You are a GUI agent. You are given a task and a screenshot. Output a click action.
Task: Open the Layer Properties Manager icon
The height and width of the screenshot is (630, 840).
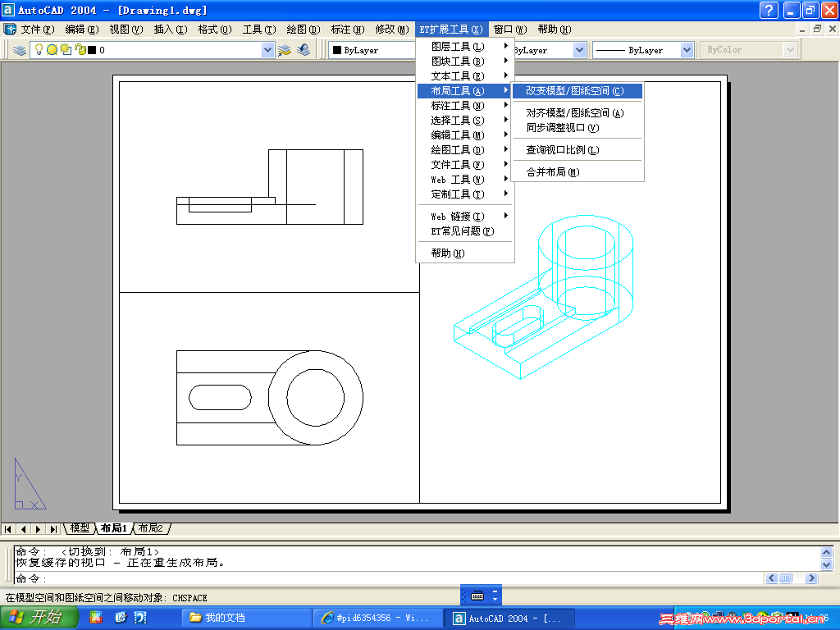pyautogui.click(x=20, y=50)
